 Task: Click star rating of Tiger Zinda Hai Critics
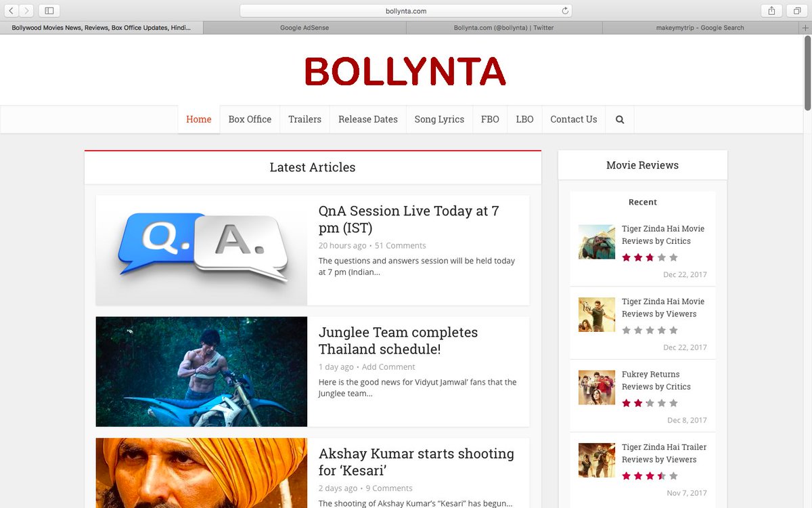point(650,257)
